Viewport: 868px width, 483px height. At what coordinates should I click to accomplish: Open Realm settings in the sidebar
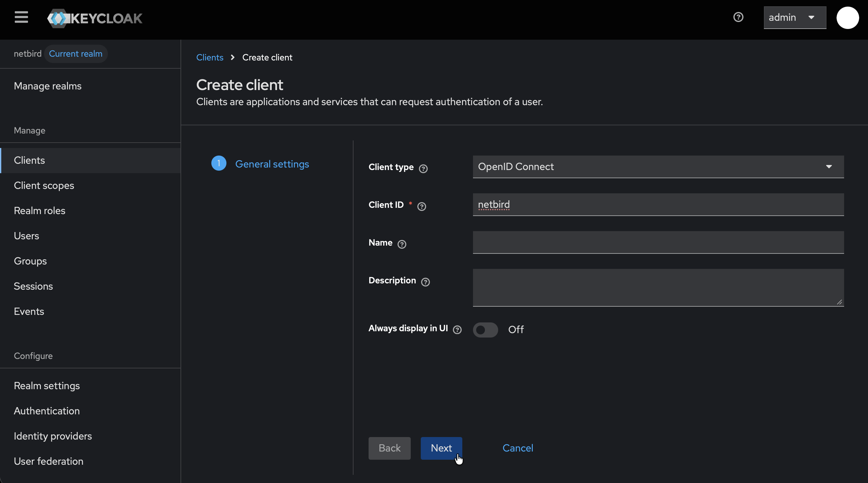coord(47,385)
